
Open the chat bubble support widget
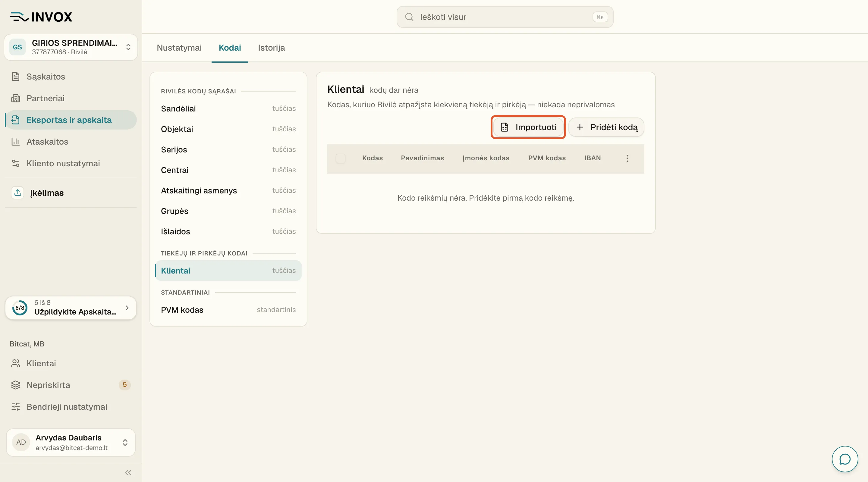click(845, 459)
